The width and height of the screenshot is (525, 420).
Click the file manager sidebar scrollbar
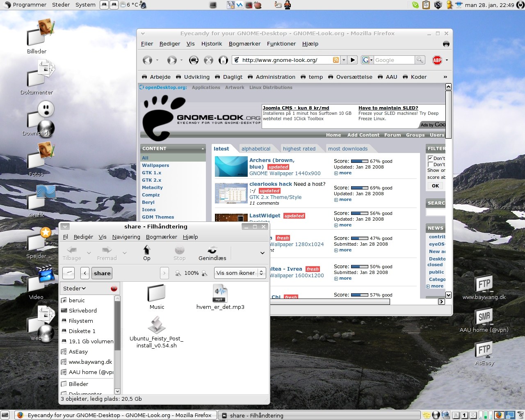click(117, 326)
